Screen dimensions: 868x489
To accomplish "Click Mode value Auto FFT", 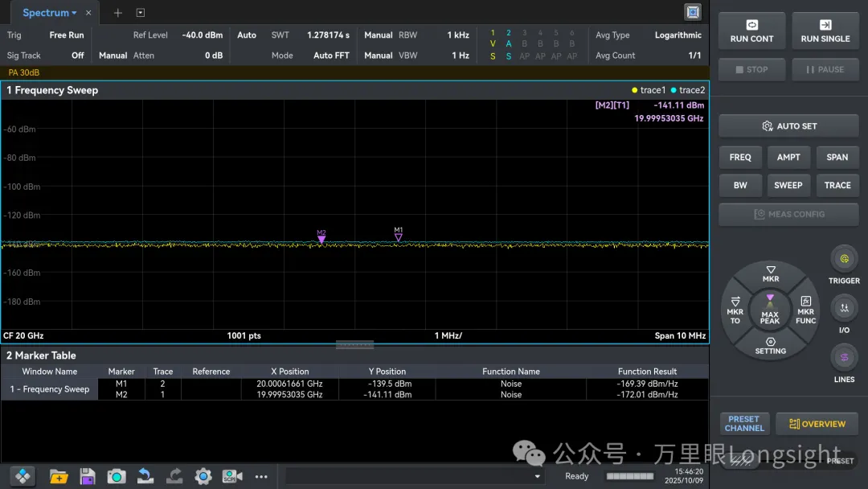I will [331, 55].
